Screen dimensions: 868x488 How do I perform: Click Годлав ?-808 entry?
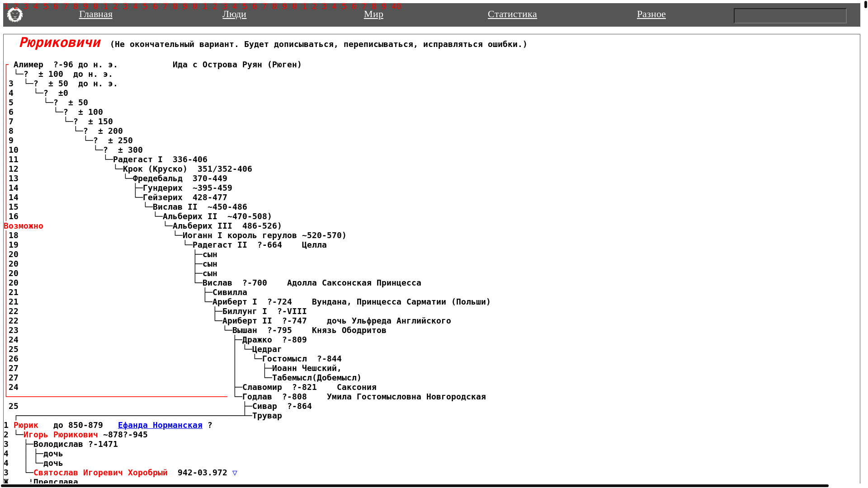coord(274,397)
